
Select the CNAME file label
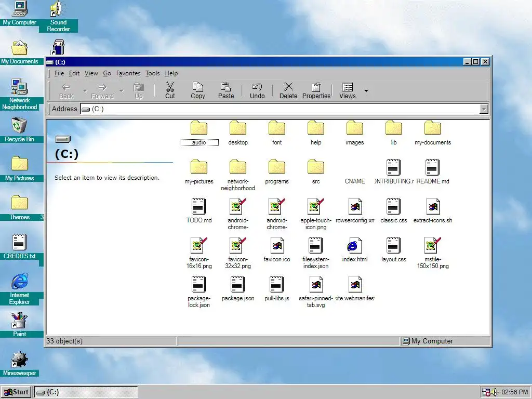tap(355, 181)
